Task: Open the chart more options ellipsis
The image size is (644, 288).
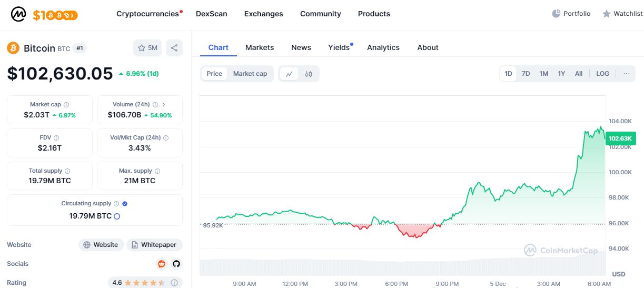Action: click(x=627, y=74)
